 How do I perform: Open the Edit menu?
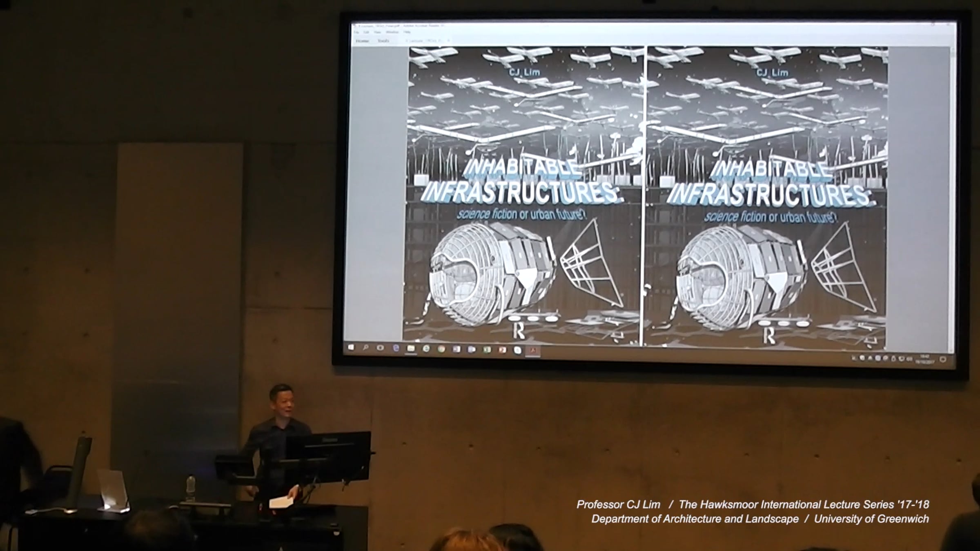tap(366, 32)
